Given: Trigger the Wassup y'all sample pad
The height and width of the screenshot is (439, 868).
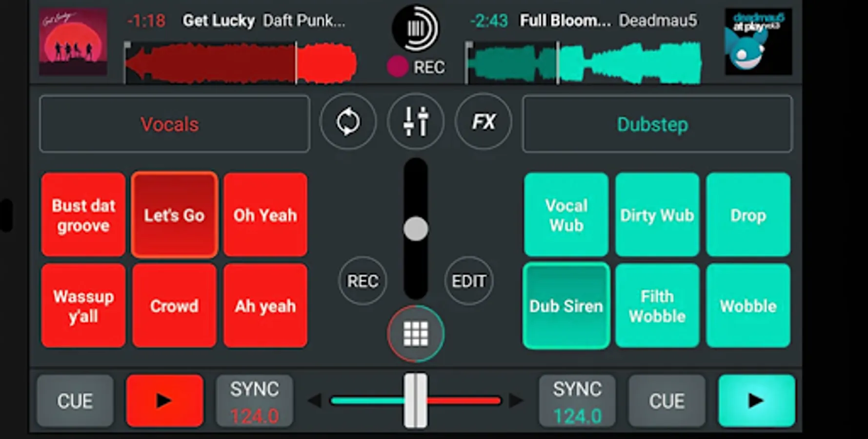Looking at the screenshot, I should [83, 306].
